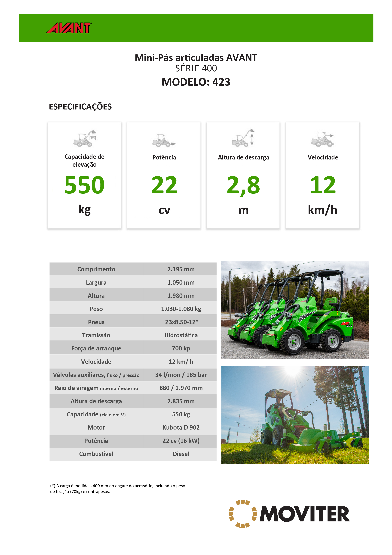
Task: Click the 'Altura' table row label
Action: click(x=96, y=296)
